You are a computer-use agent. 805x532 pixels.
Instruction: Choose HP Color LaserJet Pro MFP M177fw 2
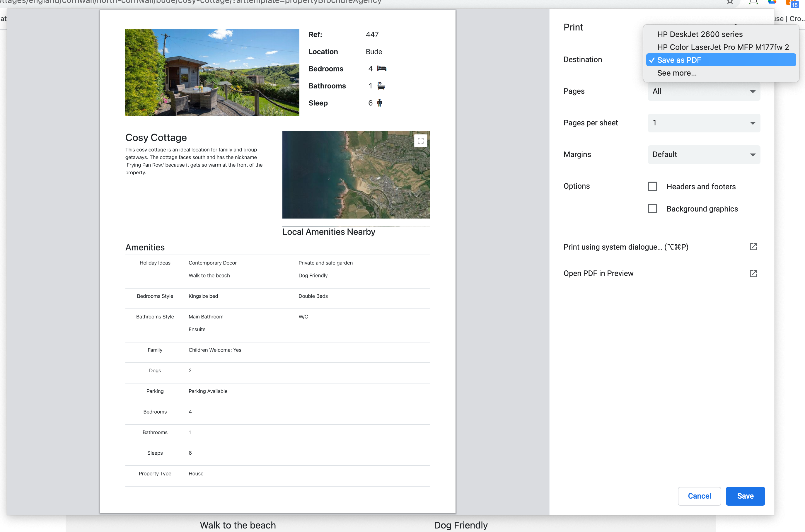coord(723,47)
